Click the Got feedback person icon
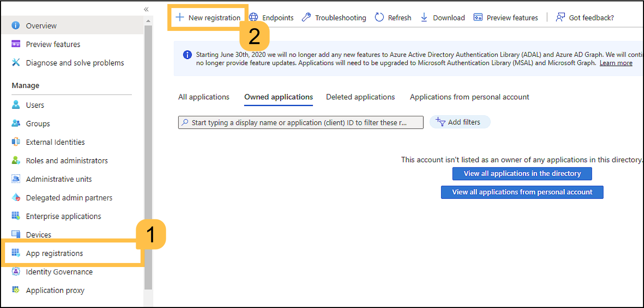 (560, 17)
